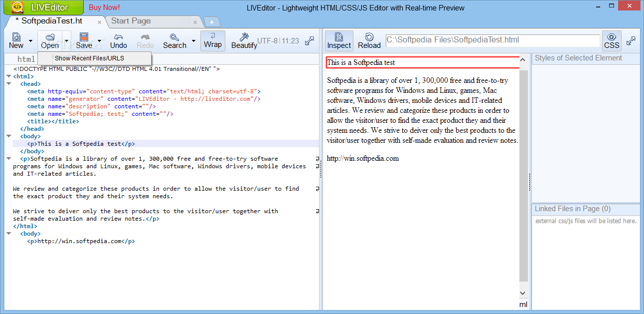
Task: Click the html breadcrumb above the code
Action: (x=26, y=59)
